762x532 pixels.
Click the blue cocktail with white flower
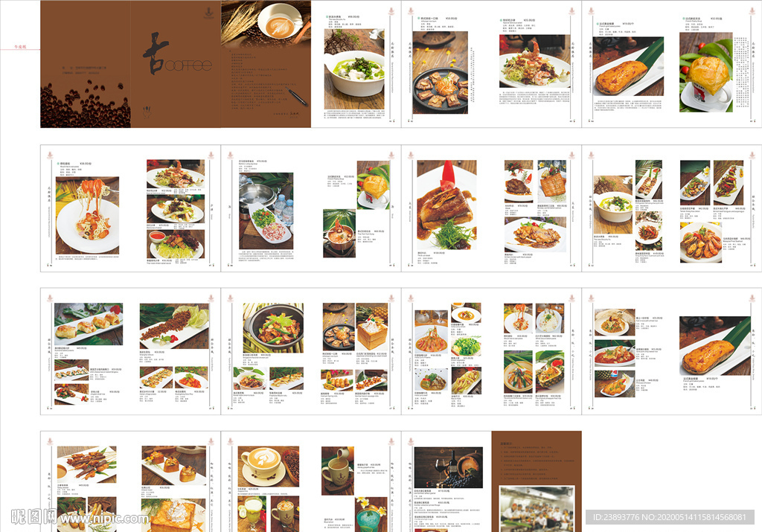click(372, 514)
